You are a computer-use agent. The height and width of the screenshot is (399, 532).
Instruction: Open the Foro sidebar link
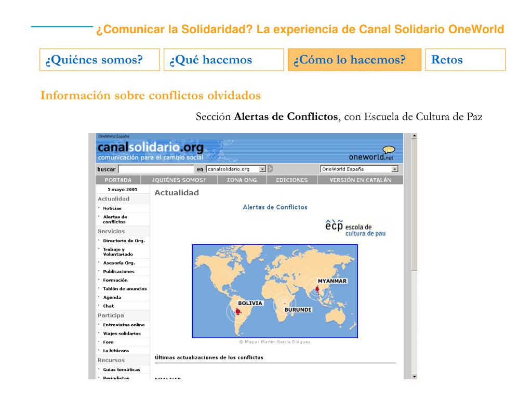coord(108,342)
